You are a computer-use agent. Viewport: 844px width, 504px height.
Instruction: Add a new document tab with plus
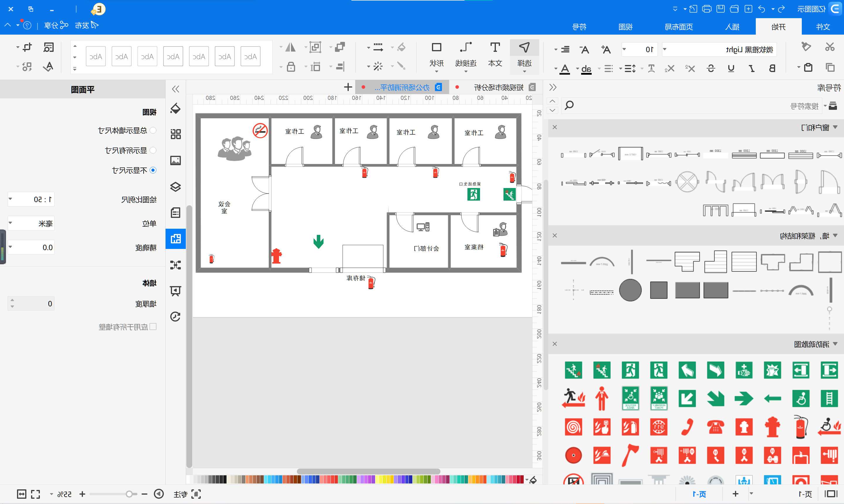(x=348, y=87)
